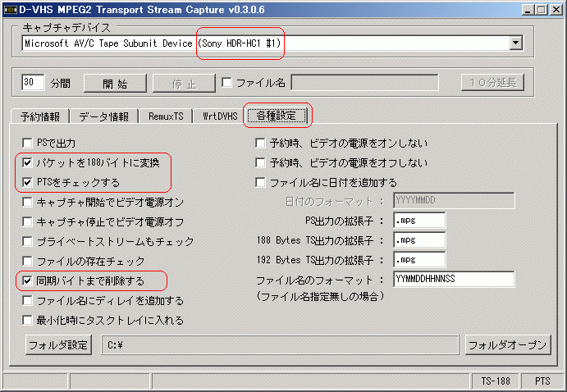Click the PTS status bar entry
The image size is (567, 392).
click(x=542, y=381)
